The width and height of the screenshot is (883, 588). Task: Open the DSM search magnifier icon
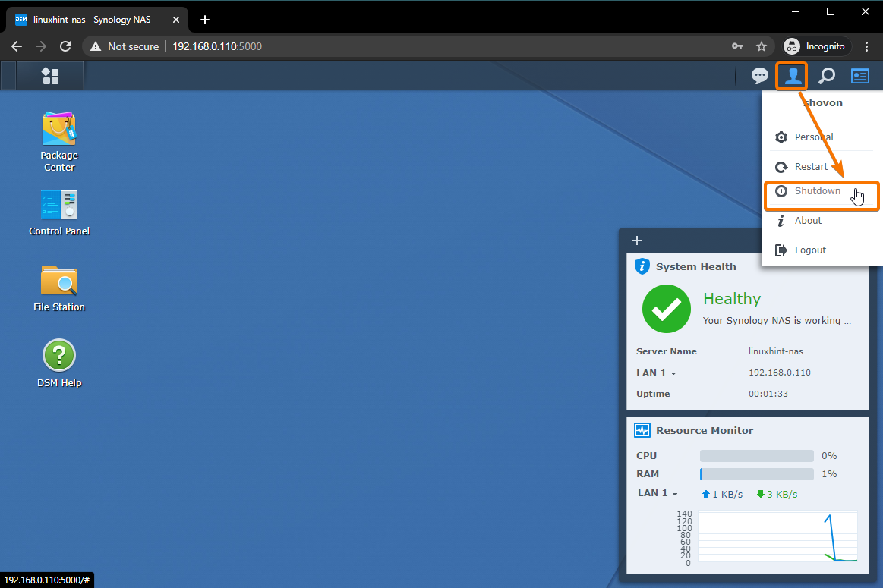click(x=826, y=76)
